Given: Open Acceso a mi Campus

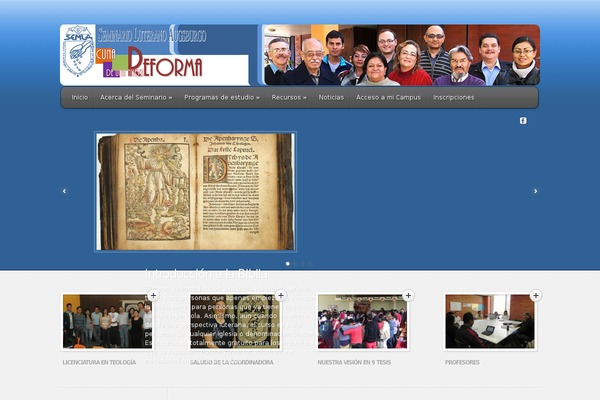Looking at the screenshot, I should pos(388,98).
